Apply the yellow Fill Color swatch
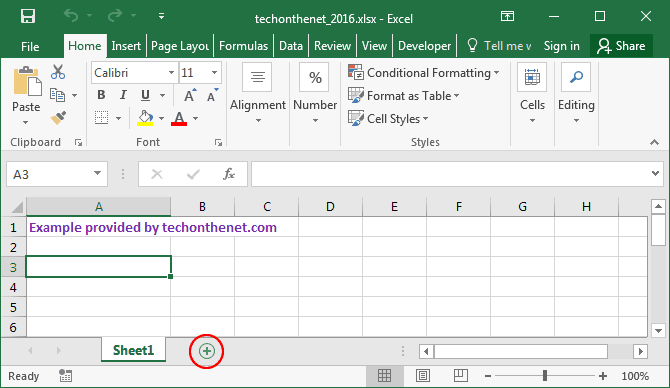670x388 pixels. (145, 118)
